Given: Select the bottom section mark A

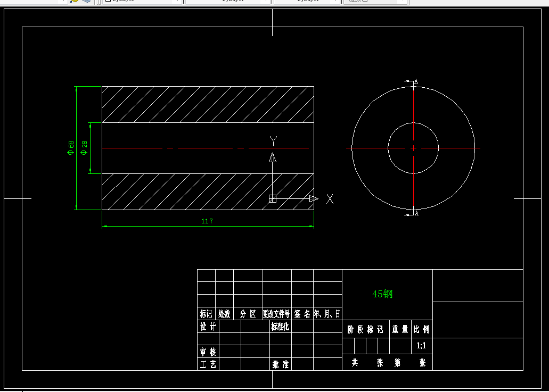Looking at the screenshot, I should click(416, 213).
